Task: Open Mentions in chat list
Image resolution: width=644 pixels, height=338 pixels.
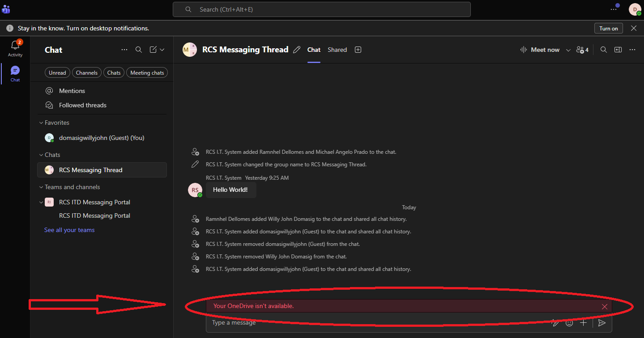Action: (102, 91)
